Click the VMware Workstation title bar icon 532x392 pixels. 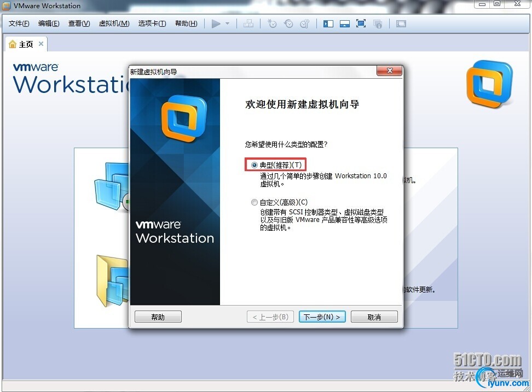tap(7, 6)
